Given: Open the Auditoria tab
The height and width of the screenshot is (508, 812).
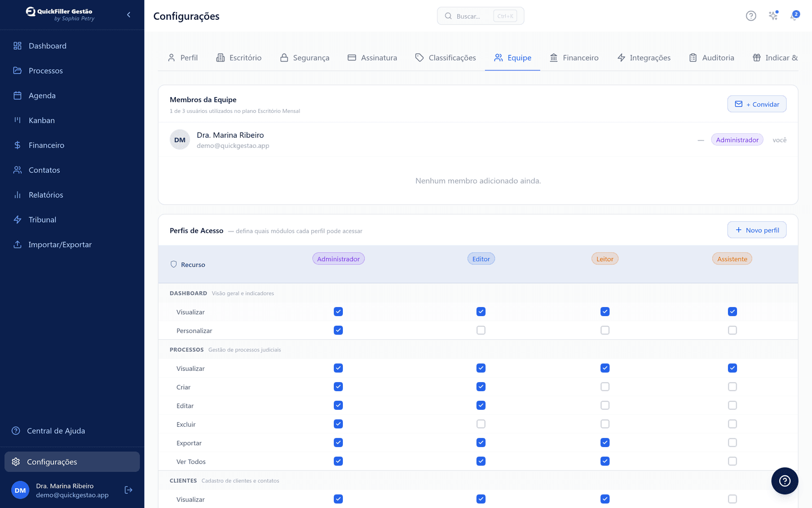Looking at the screenshot, I should pyautogui.click(x=712, y=58).
